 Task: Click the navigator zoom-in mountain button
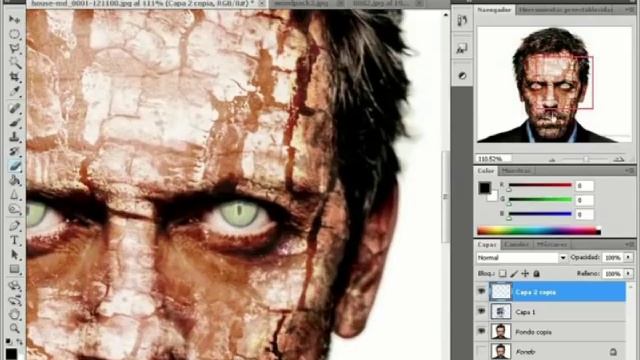[619, 159]
